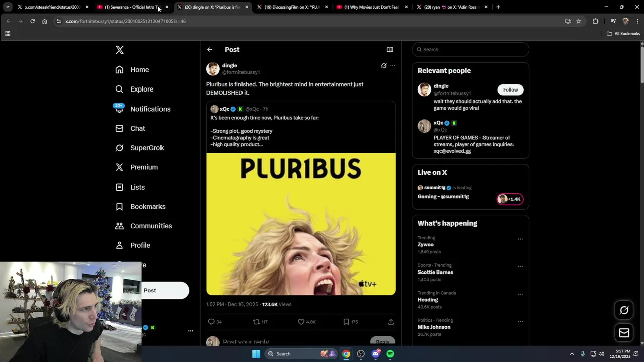This screenshot has width=644, height=362.
Task: Open Communities in sidebar
Action: (x=143, y=226)
